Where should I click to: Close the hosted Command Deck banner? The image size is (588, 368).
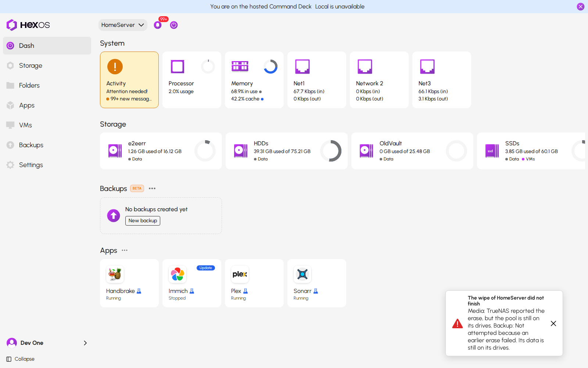(581, 7)
